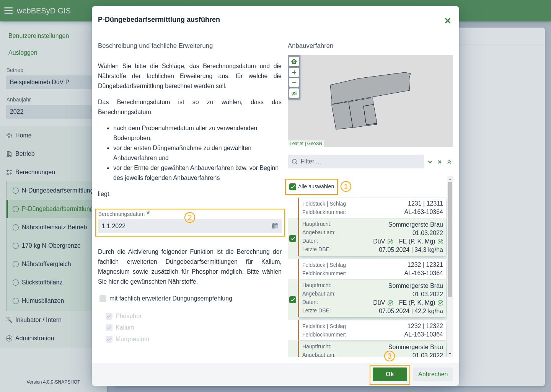Enable fachlich erweiterter Düngungsempfehlung checkbox

pyautogui.click(x=103, y=299)
